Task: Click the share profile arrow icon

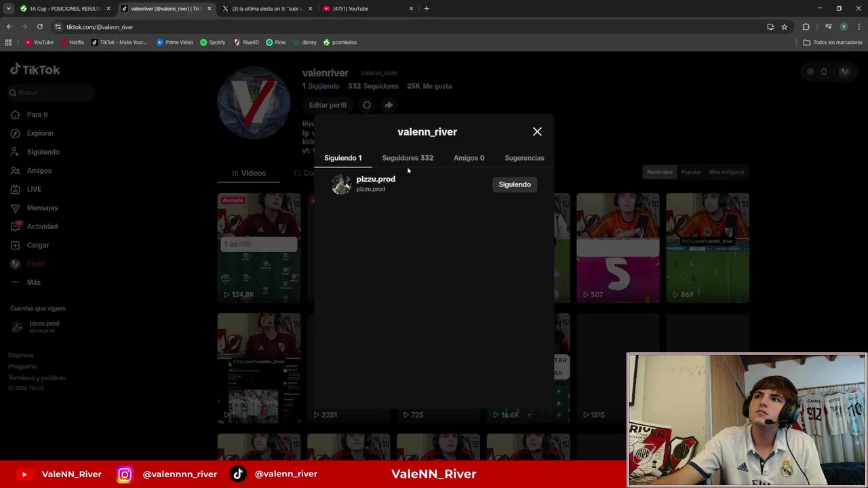Action: 389,105
